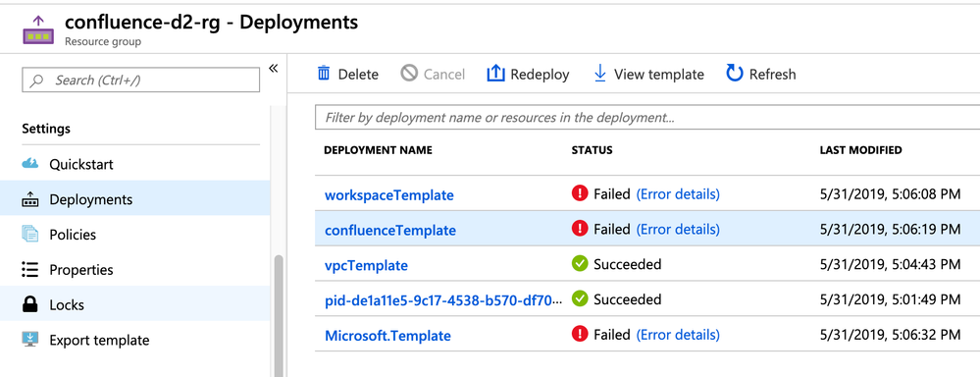Click the Locks padlock icon
The image size is (980, 377).
click(x=30, y=304)
